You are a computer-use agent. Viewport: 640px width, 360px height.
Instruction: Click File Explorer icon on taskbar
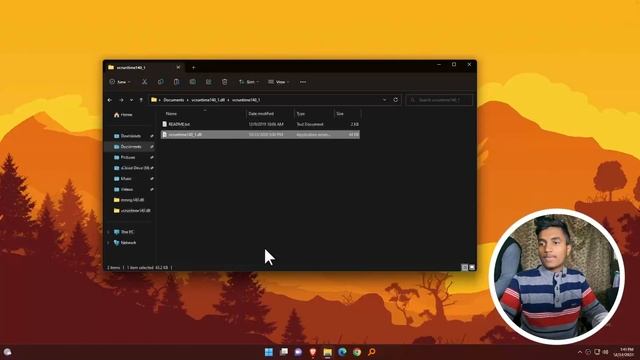(x=328, y=352)
